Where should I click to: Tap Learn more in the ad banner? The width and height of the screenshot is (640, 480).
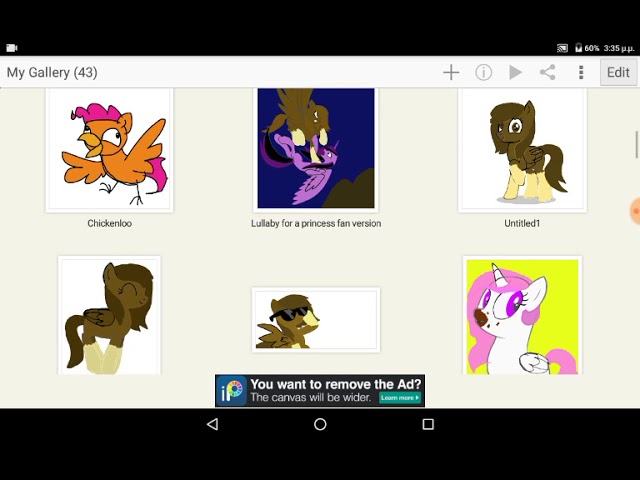tap(400, 398)
